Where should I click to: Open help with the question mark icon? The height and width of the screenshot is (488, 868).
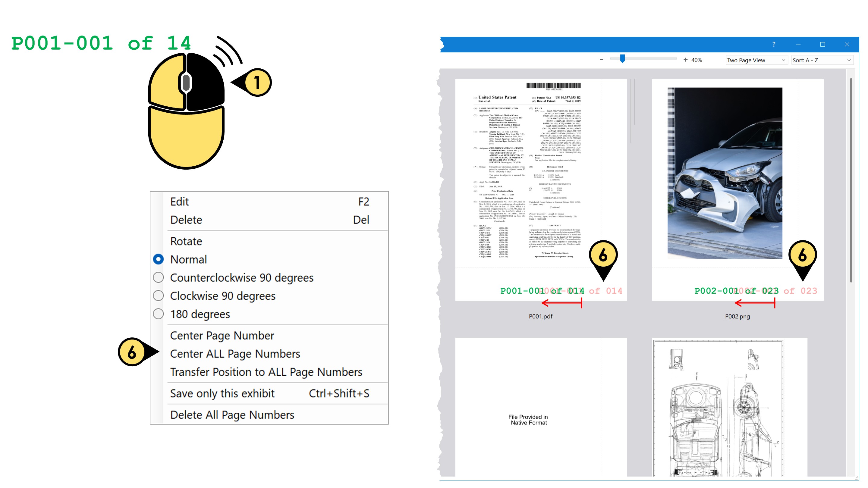773,44
